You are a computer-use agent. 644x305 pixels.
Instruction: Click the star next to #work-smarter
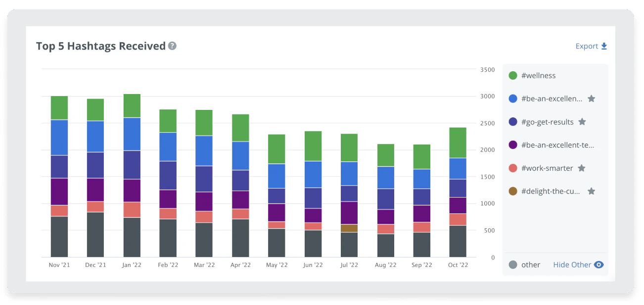582,168
